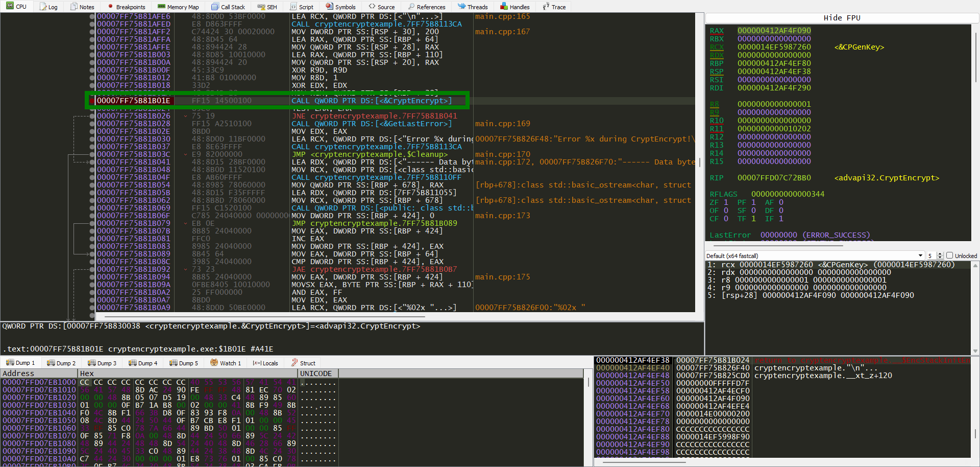Open the Notes tab

tap(82, 7)
